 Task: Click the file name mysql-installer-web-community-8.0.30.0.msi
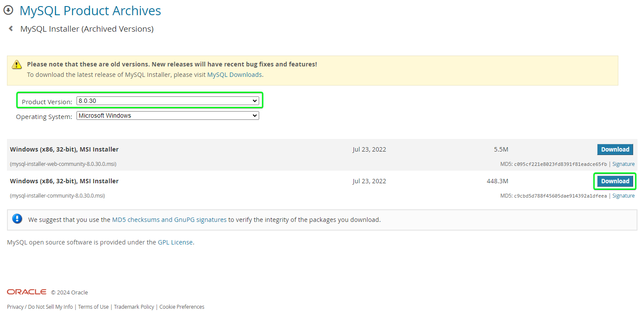tap(63, 164)
